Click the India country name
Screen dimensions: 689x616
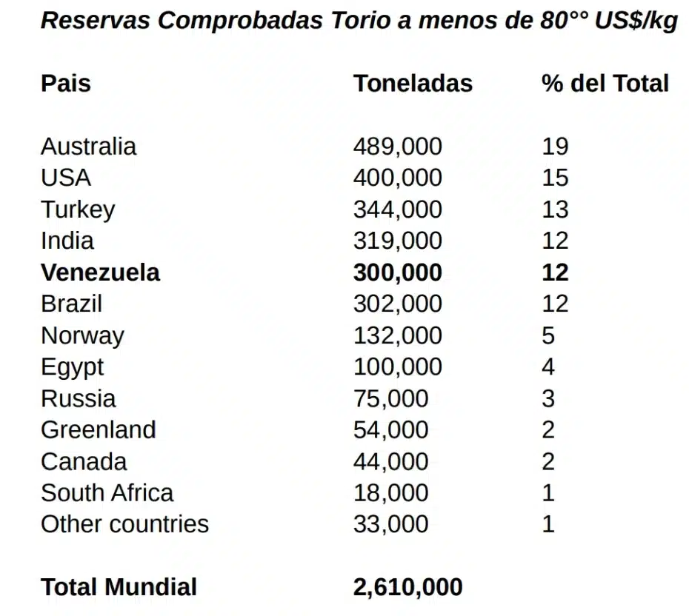click(67, 241)
